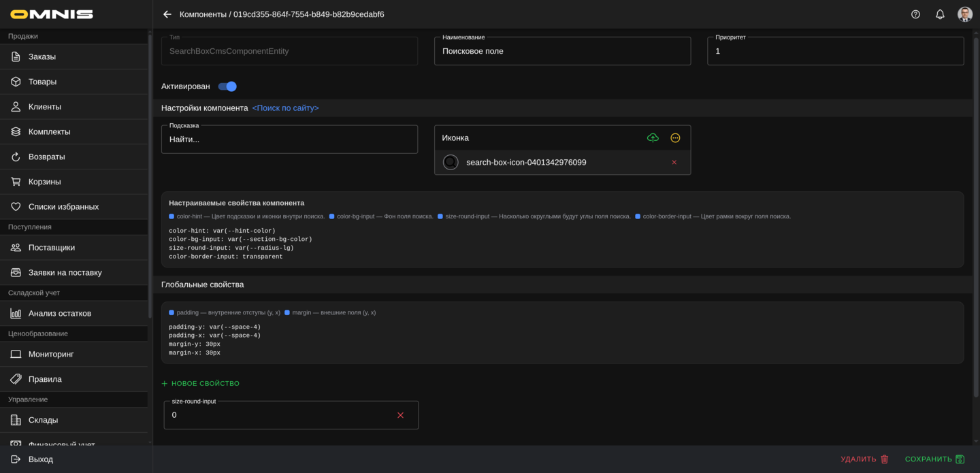
Task: Click the green upload icon for Иконка
Action: click(x=653, y=138)
